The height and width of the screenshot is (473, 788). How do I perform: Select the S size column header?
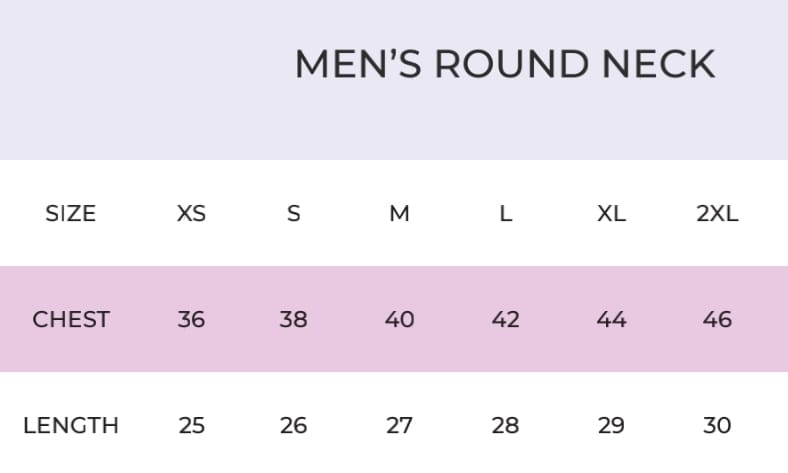pyautogui.click(x=293, y=213)
